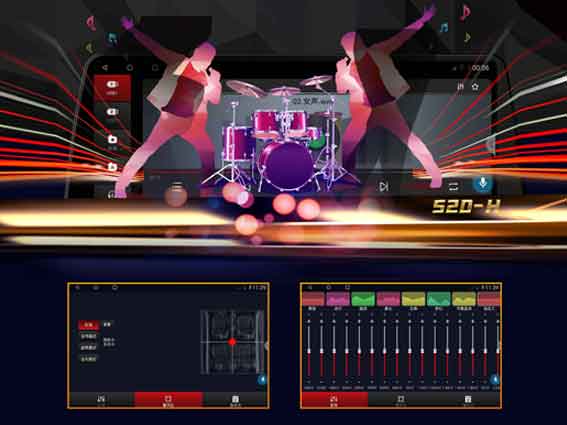567x425 pixels.
Task: Skip to the next track
Action: (384, 186)
